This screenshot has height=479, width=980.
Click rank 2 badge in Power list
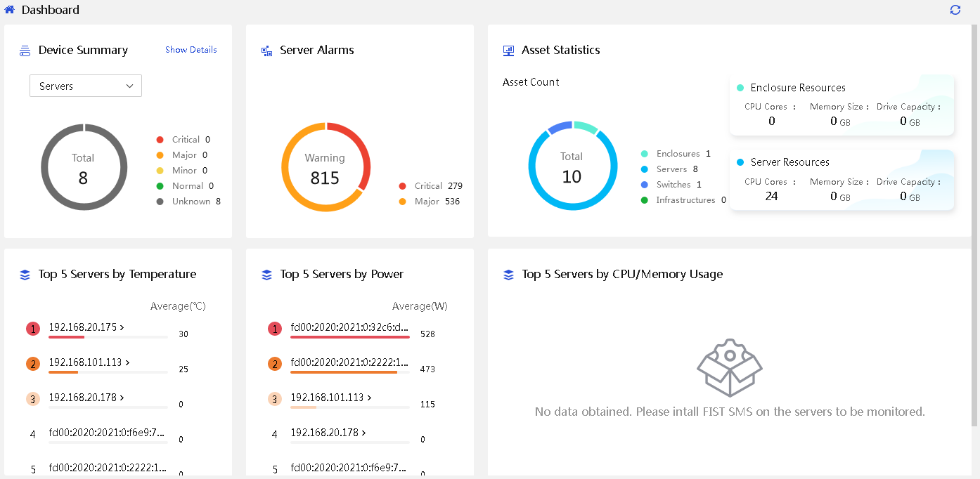pyautogui.click(x=275, y=364)
